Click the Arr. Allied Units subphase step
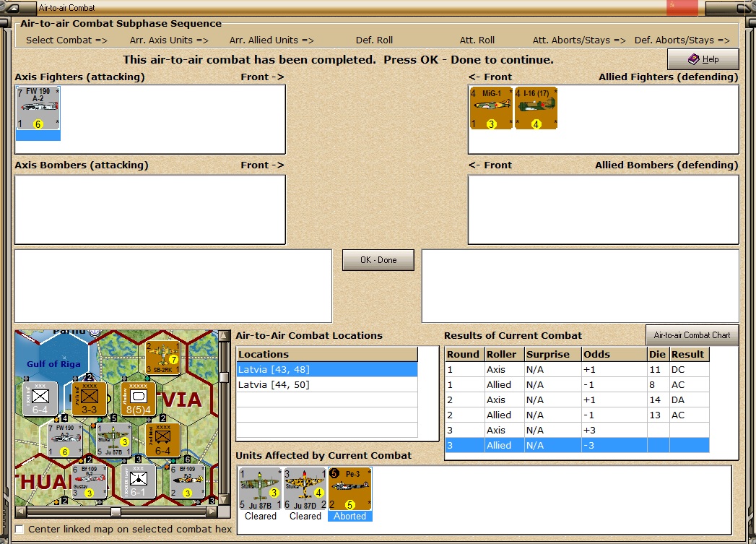756x544 pixels. [x=271, y=40]
